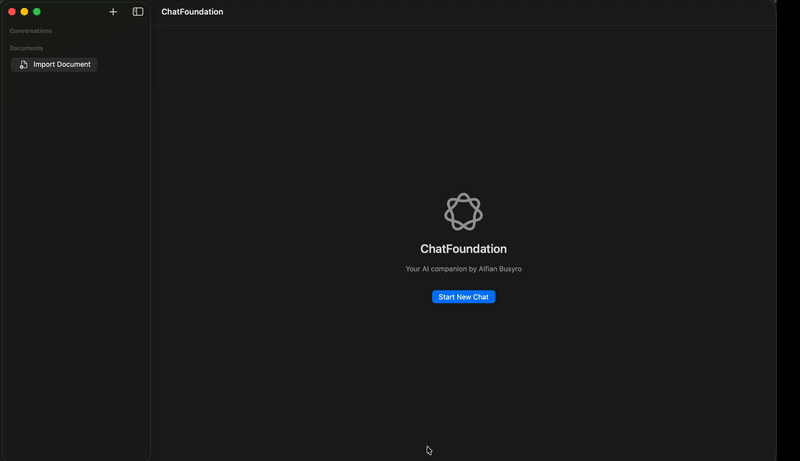Maximize the window with the green button
Image resolution: width=800 pixels, height=461 pixels.
[x=37, y=12]
